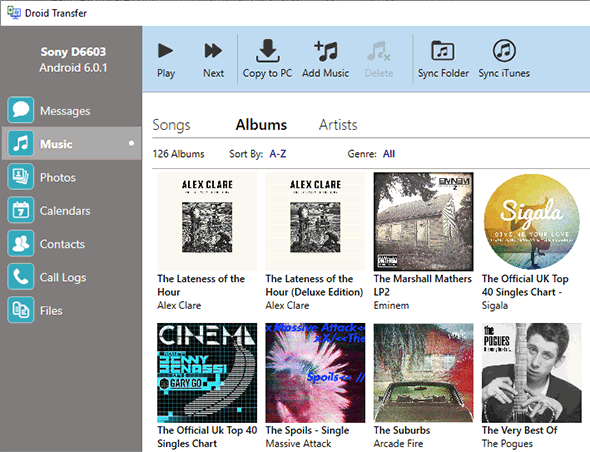
Task: Click The Suburbs title text
Action: 402,430
